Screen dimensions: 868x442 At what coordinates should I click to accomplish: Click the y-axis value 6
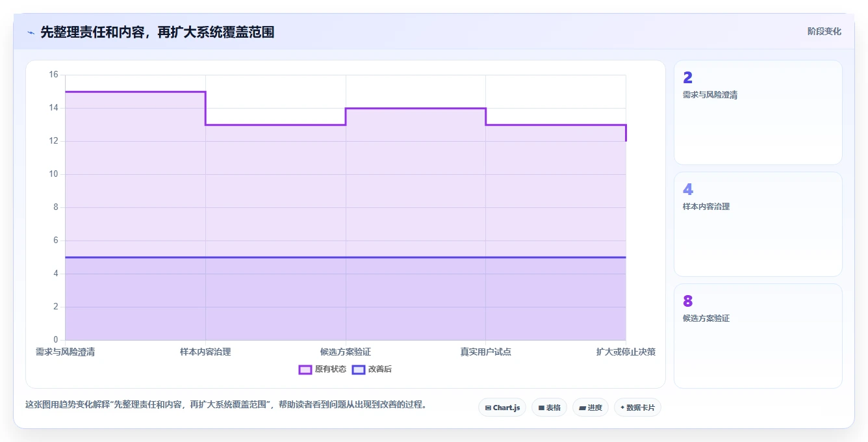tap(55, 240)
